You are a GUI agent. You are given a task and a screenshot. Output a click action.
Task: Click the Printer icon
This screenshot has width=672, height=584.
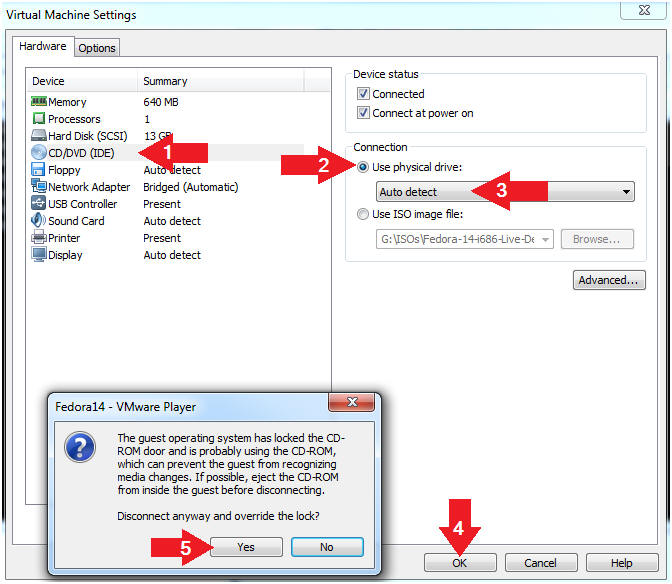[39, 237]
